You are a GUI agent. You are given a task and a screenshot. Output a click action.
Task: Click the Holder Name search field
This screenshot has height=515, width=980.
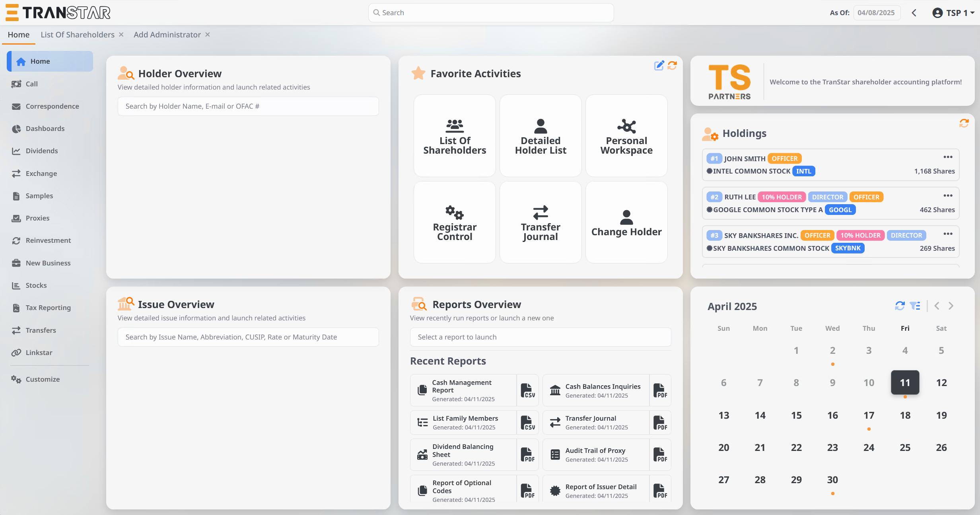248,106
